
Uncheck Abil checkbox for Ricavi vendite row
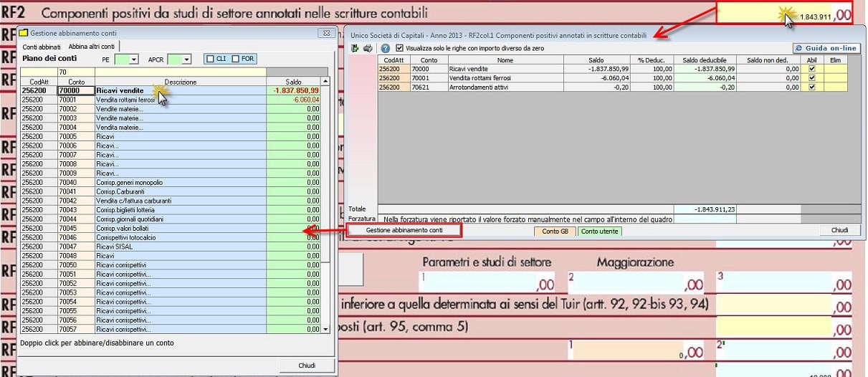811,69
